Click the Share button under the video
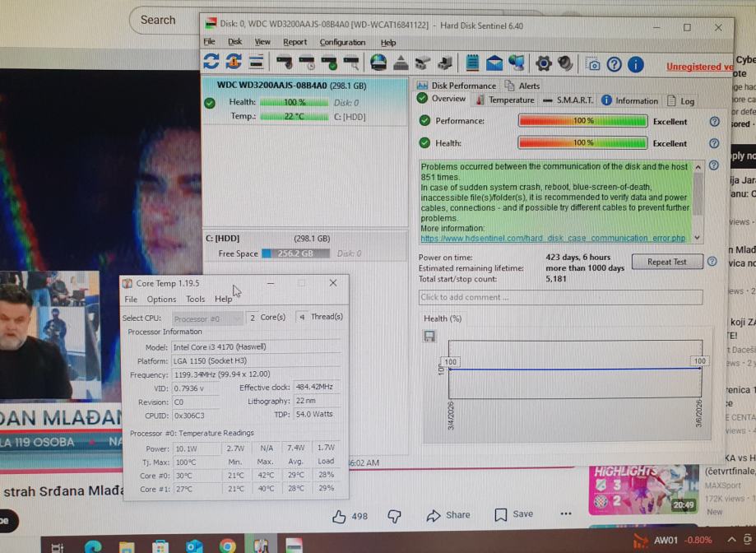Image resolution: width=756 pixels, height=553 pixels. [448, 515]
